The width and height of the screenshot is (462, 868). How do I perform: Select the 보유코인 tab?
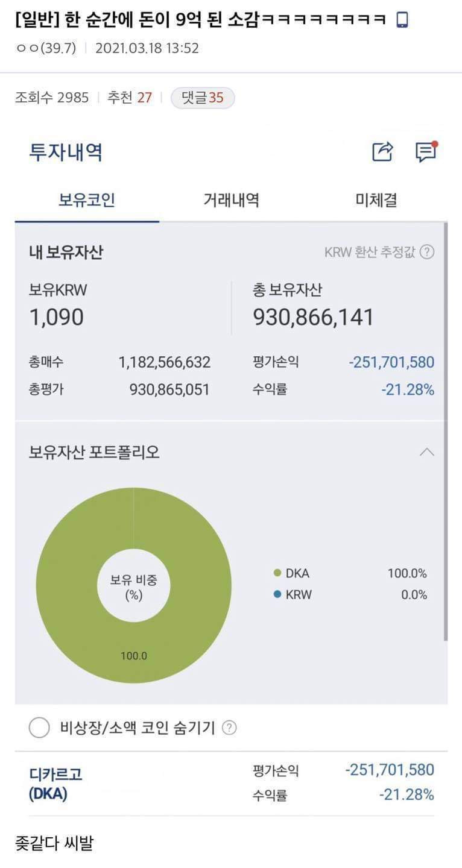pos(87,200)
